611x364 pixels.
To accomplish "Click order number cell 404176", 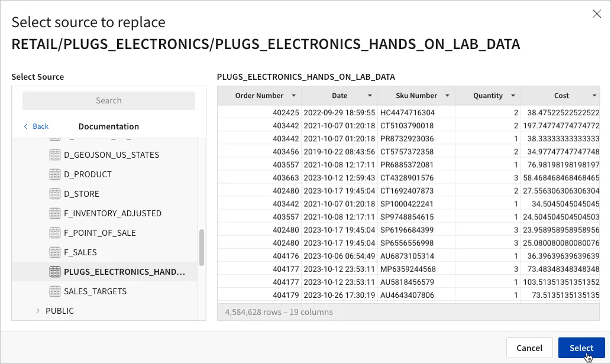I will point(260,256).
